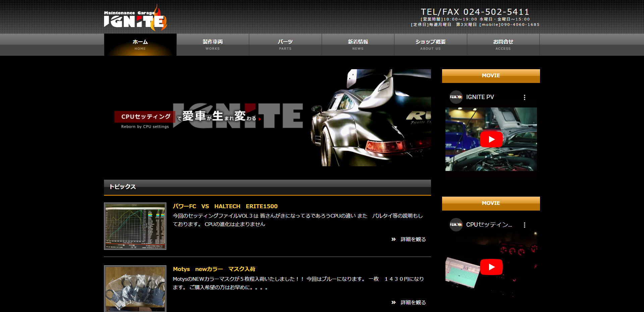This screenshot has width=644, height=312.
Task: Open the パワーFC VS HALTECH article title
Action: click(x=225, y=206)
